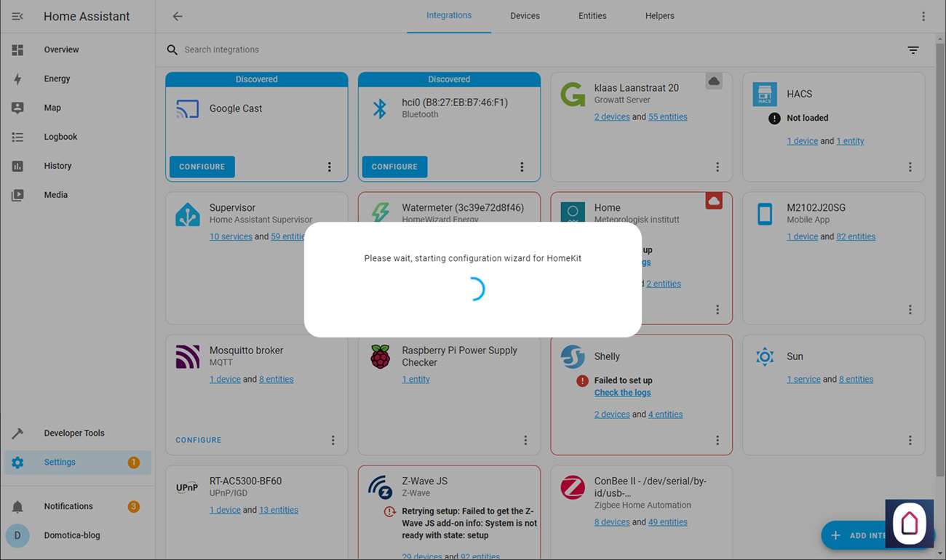
Task: Open Raspberry Pi 1 entity link
Action: [x=416, y=380]
